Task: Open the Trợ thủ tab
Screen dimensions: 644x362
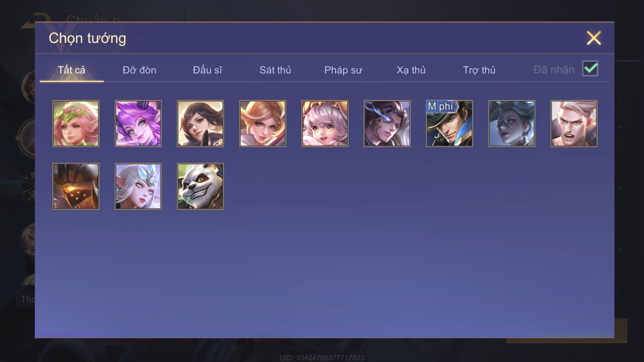Action: [479, 70]
